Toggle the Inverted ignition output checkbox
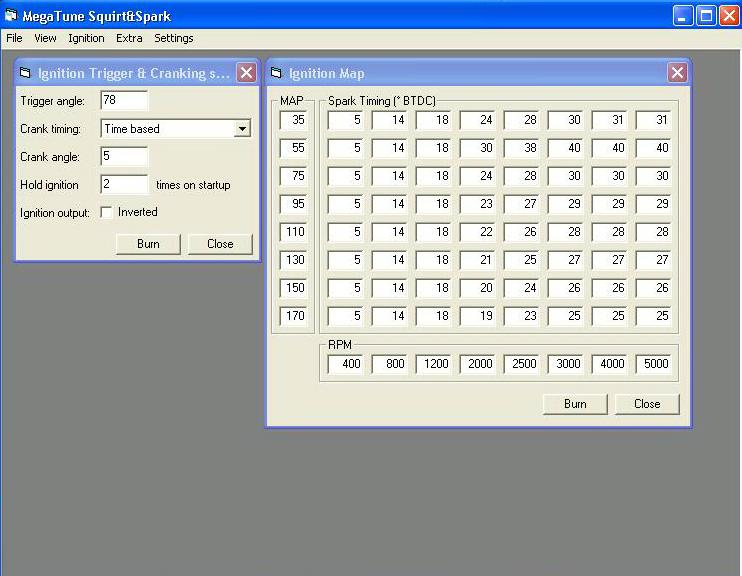This screenshot has width=742, height=576. point(107,213)
